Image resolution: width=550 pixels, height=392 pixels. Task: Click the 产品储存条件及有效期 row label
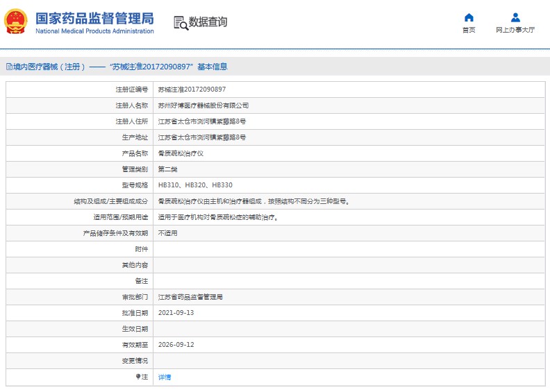(115, 233)
